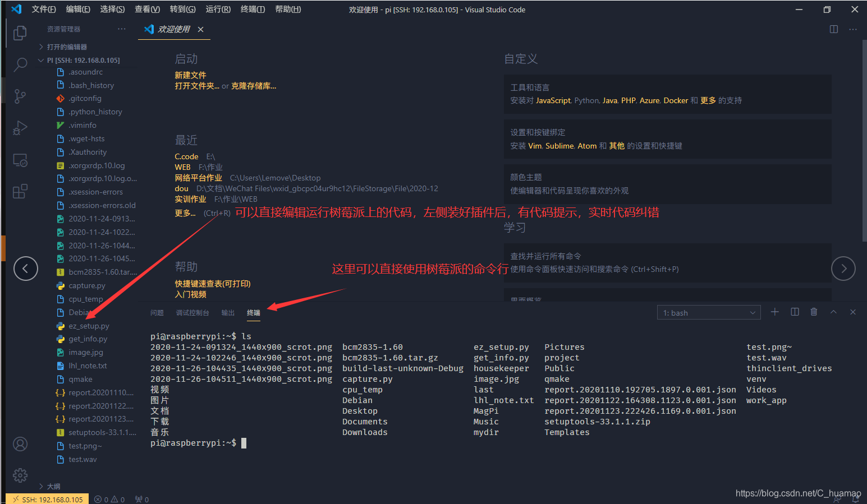Image resolution: width=867 pixels, height=504 pixels.
Task: Open the 运行(R) menu
Action: (218, 9)
